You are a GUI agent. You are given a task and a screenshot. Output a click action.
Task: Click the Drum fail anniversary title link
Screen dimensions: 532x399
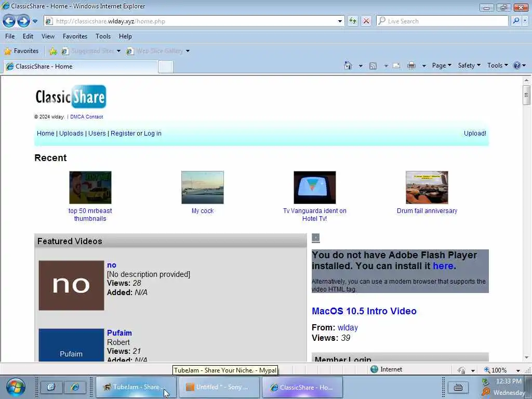[x=427, y=211]
